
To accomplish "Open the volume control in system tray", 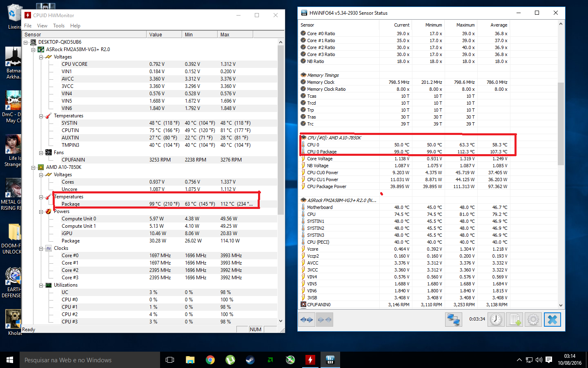I will pyautogui.click(x=539, y=360).
